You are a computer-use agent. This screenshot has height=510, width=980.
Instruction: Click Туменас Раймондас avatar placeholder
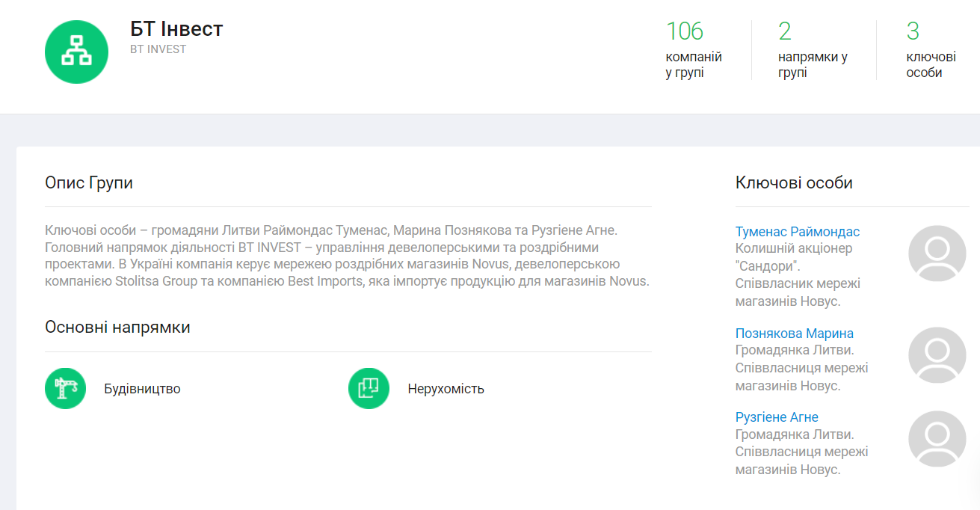point(937,254)
